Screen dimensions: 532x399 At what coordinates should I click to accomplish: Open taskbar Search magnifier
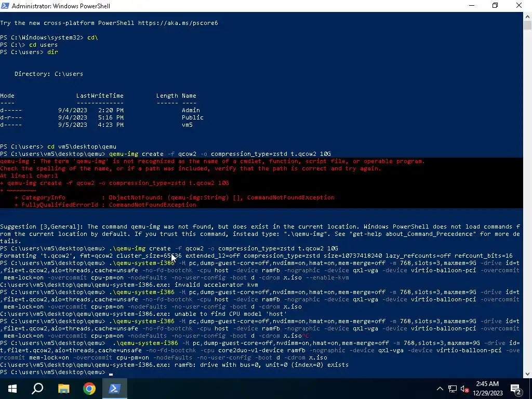point(37,389)
